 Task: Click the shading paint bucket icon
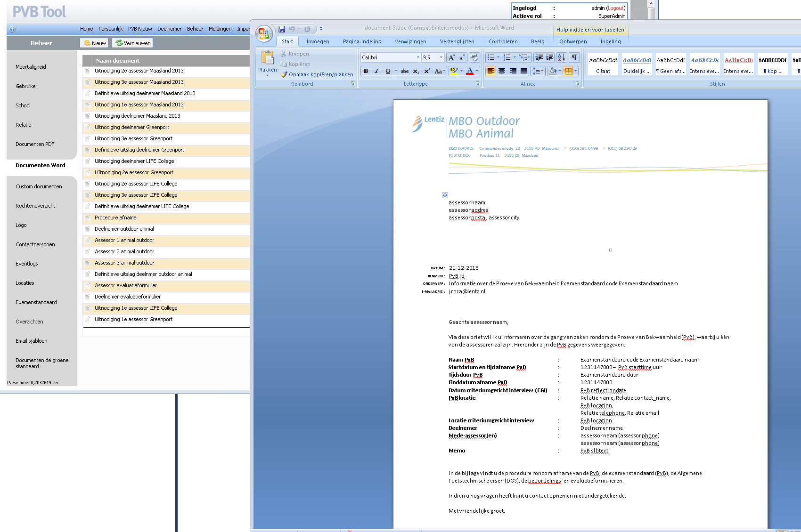(x=553, y=71)
